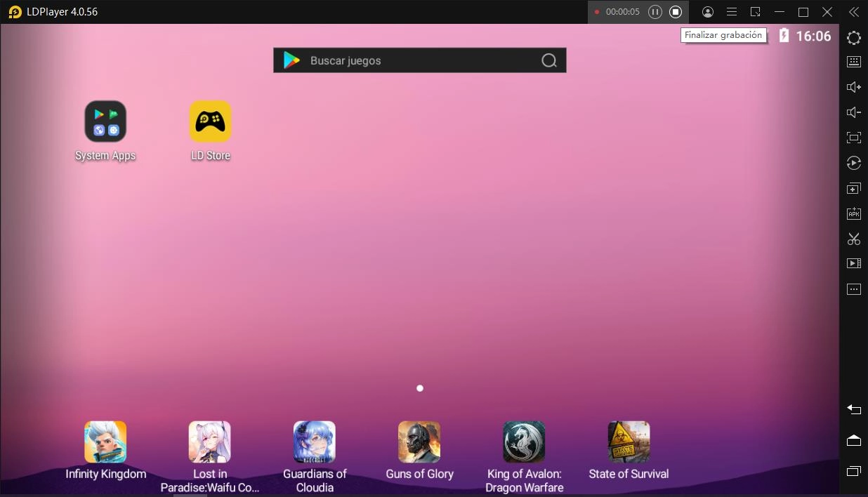Open the user account icon in title bar
The width and height of the screenshot is (868, 497).
[x=708, y=12]
